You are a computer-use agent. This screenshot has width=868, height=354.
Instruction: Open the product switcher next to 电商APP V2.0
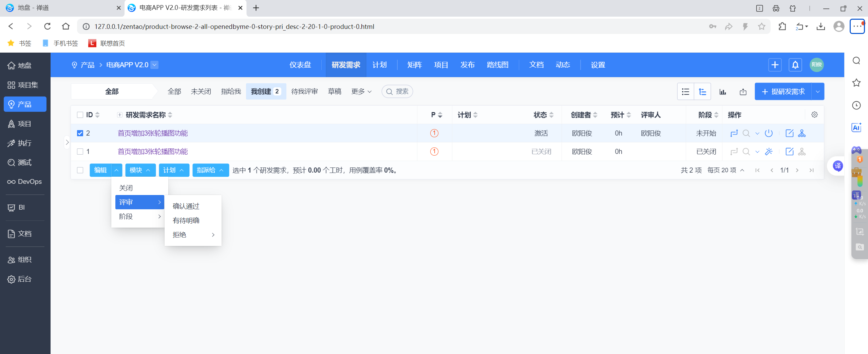pos(155,65)
